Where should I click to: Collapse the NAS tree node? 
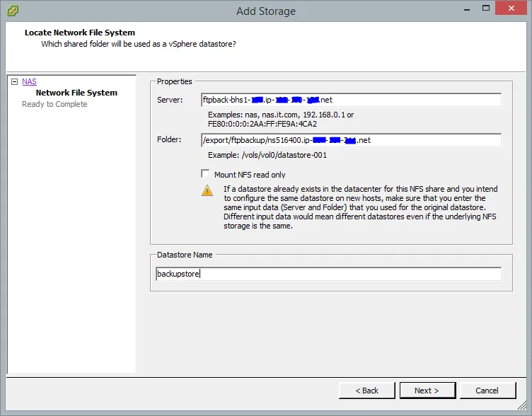pyautogui.click(x=14, y=82)
